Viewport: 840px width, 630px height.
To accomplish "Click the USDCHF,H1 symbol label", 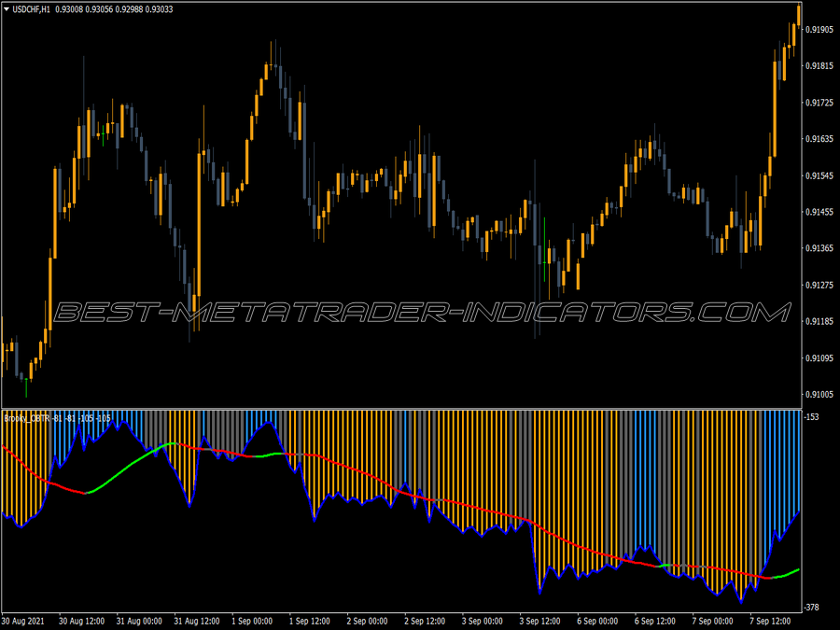I will click(x=31, y=9).
